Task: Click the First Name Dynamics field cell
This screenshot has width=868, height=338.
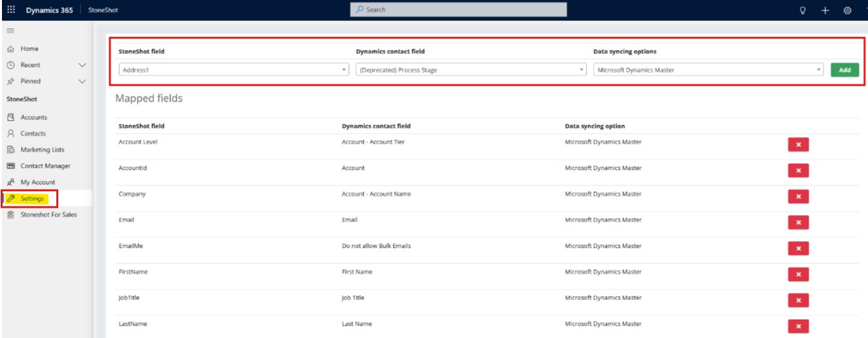Action: 357,272
